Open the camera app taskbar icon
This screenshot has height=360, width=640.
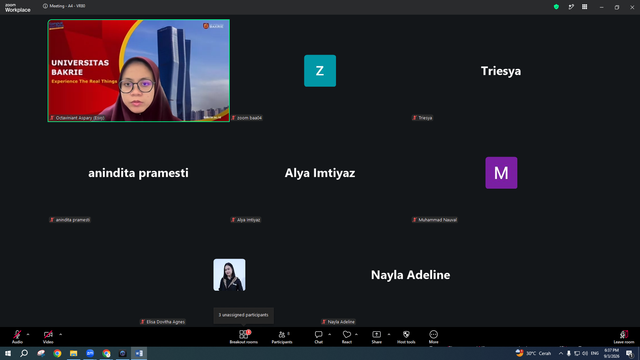[122, 353]
